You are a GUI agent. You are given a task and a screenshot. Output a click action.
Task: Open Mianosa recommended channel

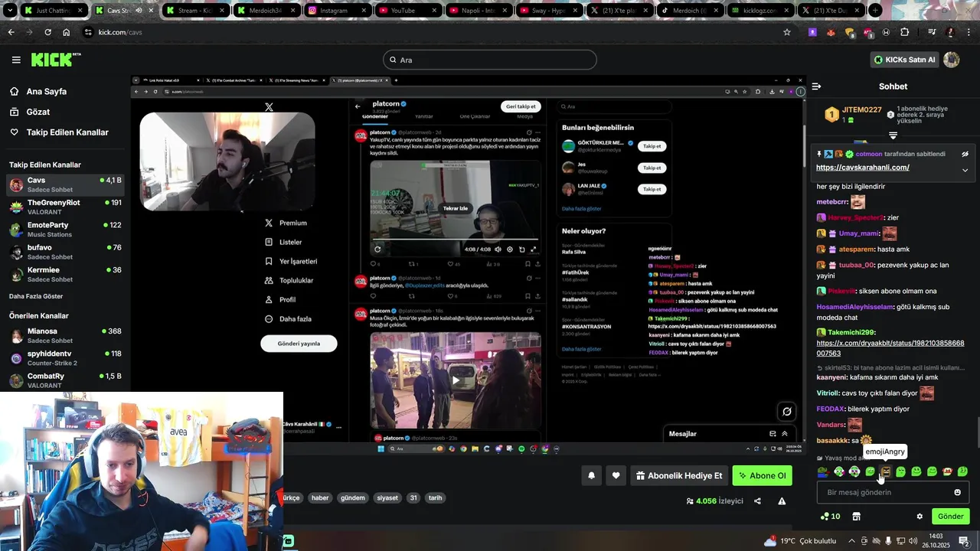coord(65,336)
